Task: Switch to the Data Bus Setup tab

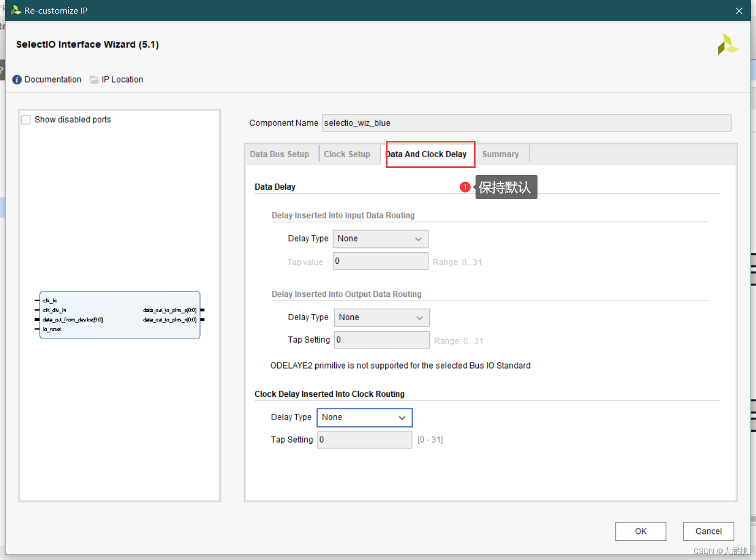Action: tap(279, 154)
